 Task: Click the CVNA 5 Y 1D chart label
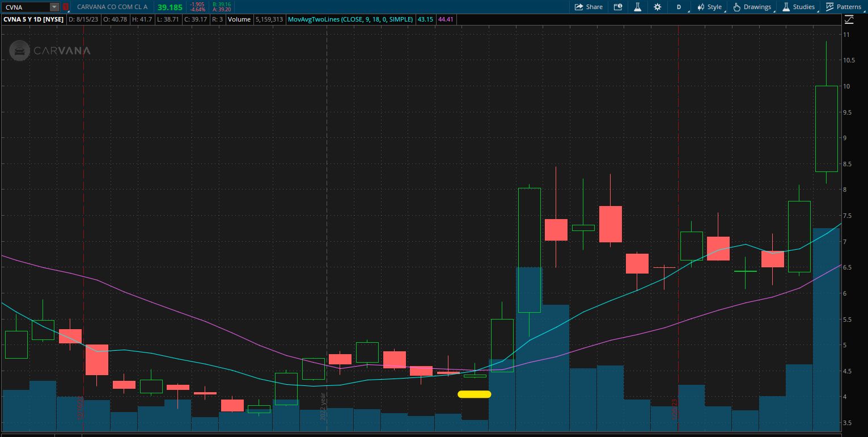pos(33,19)
